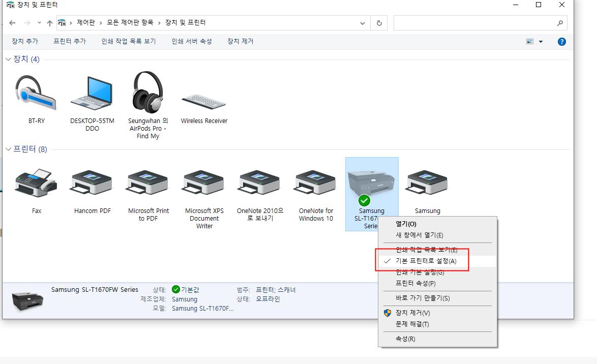
Task: Click 장치 추가 in the toolbar
Action: click(25, 41)
